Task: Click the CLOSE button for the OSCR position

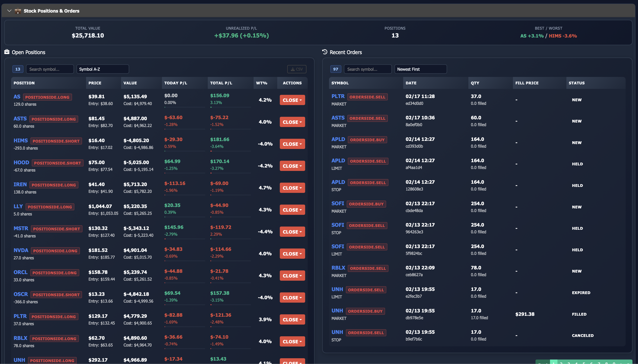Action: click(292, 298)
